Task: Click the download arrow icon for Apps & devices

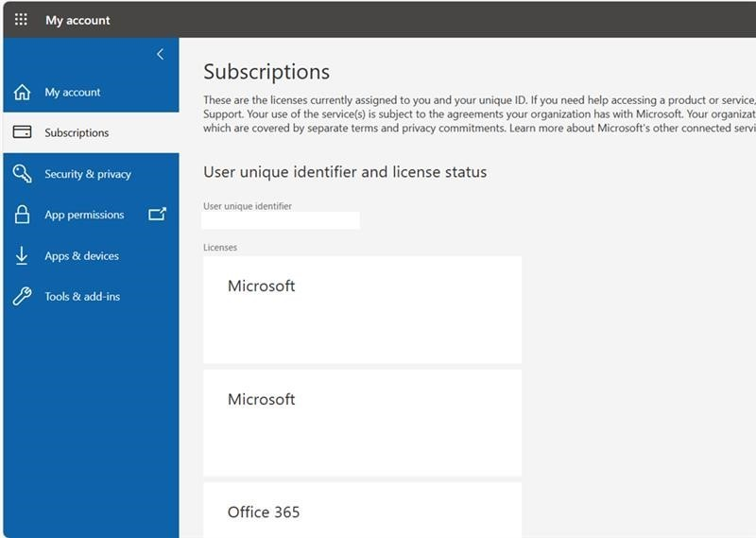Action: tap(22, 255)
